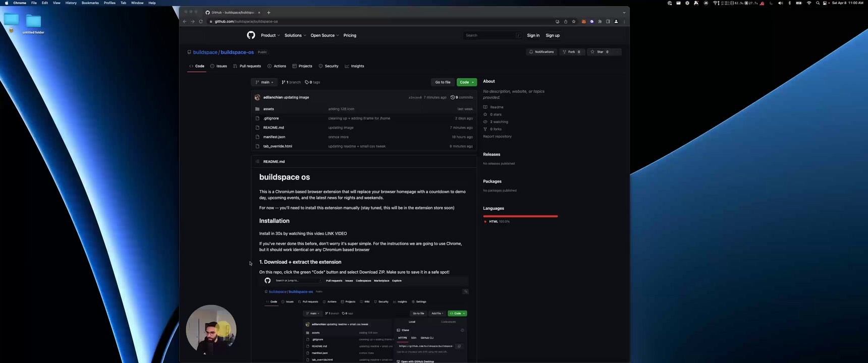Click Sign up
This screenshot has height=363, width=868.
[x=553, y=35]
